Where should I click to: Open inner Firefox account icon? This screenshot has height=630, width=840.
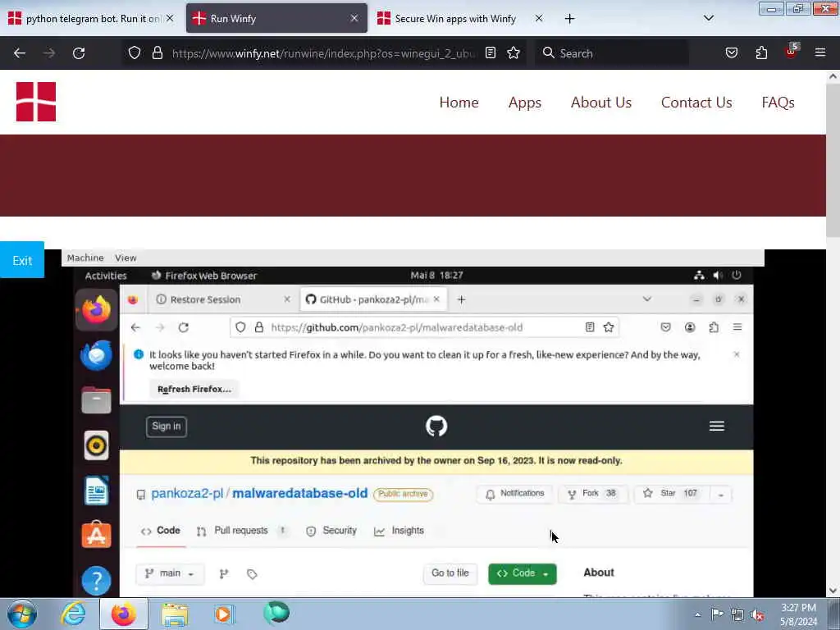point(690,327)
